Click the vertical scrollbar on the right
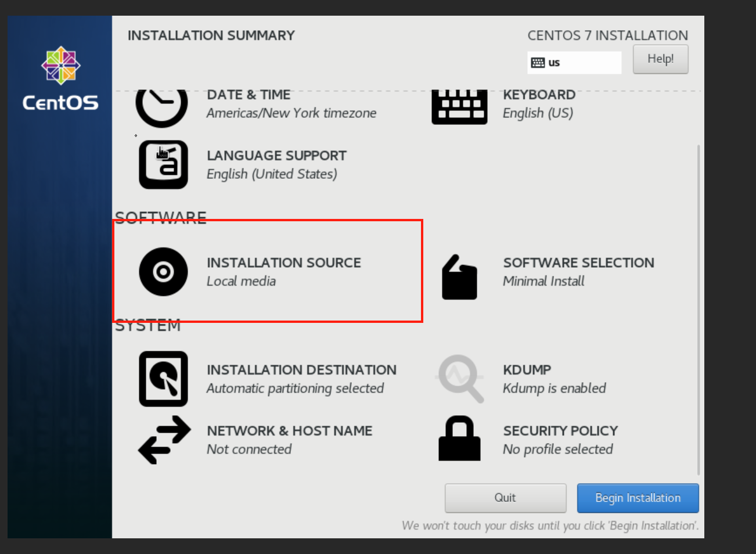 coord(698,308)
